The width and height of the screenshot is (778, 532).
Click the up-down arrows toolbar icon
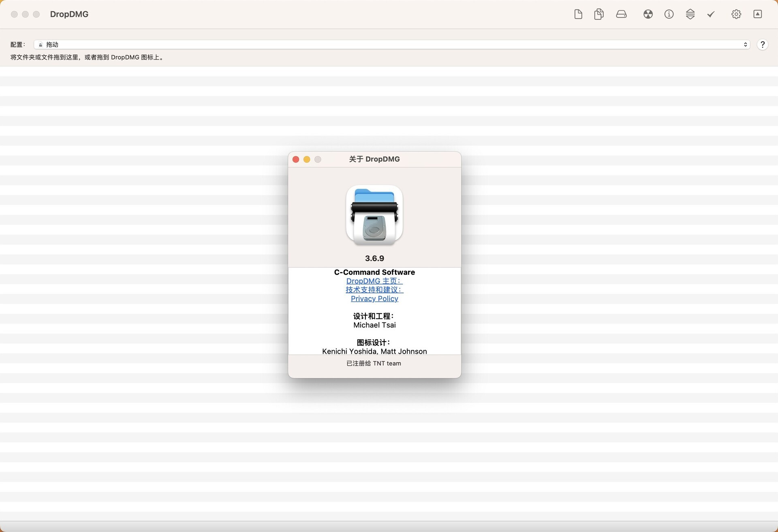click(x=690, y=14)
